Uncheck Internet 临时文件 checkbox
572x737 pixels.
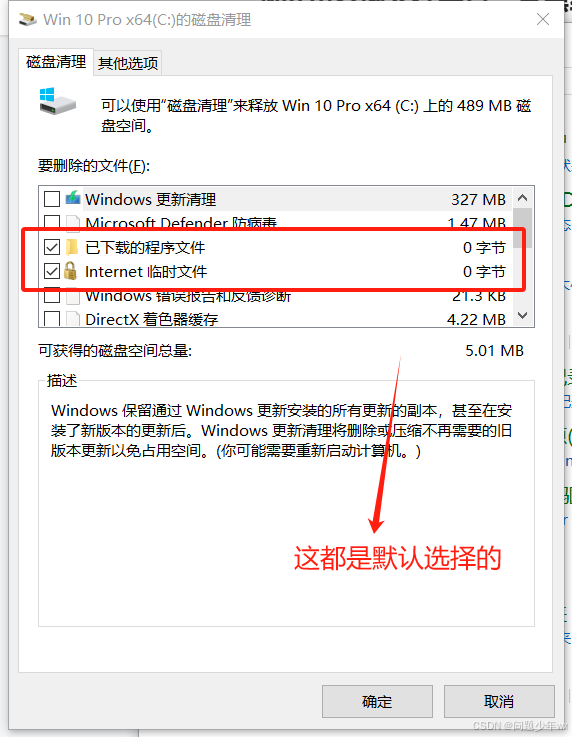click(x=52, y=271)
